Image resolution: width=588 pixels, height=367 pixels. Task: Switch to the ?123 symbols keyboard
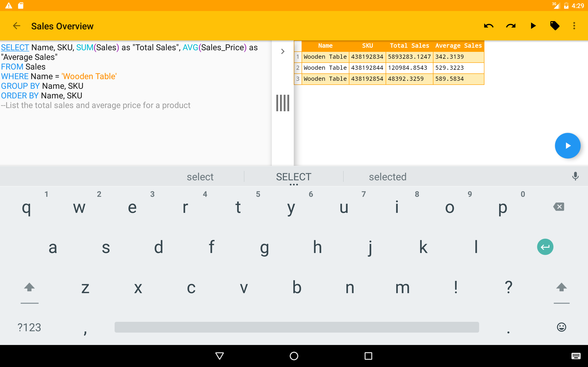tap(29, 327)
